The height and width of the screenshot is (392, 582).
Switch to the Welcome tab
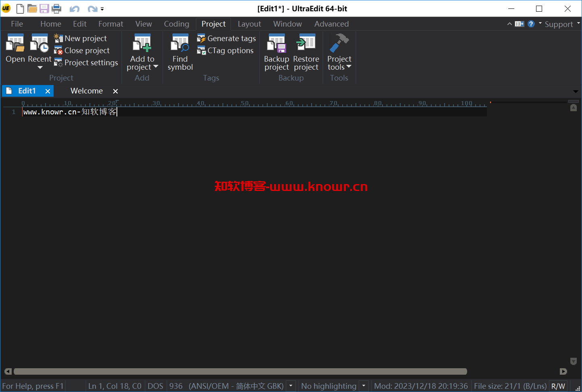click(87, 91)
